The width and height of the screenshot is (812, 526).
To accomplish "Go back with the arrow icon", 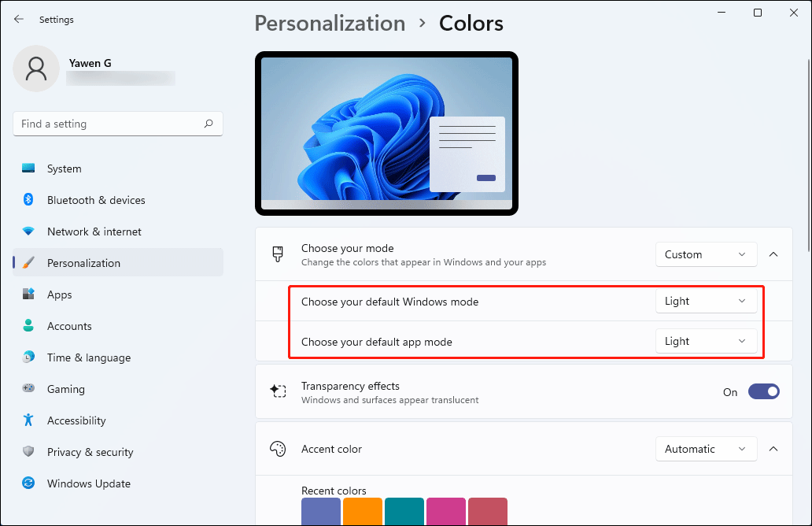I will point(19,19).
